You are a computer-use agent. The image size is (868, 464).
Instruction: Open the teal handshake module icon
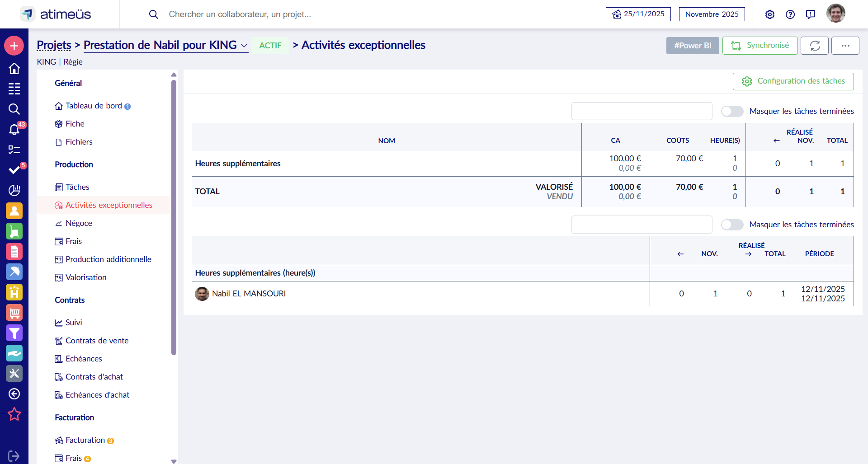tap(14, 353)
